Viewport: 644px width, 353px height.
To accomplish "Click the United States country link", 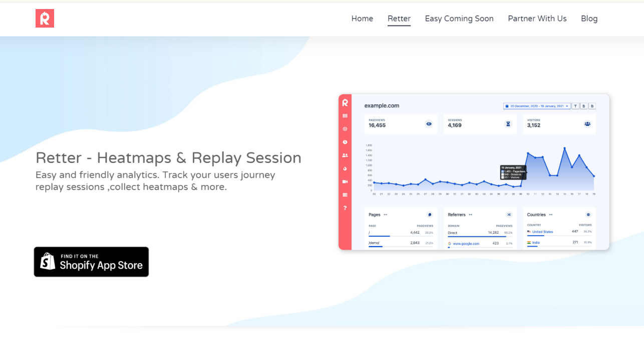I will (x=543, y=232).
